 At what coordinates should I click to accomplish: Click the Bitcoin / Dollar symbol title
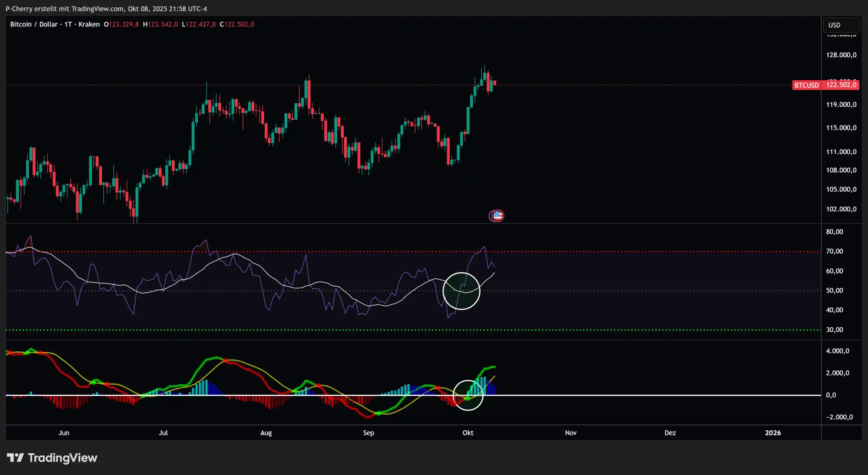pyautogui.click(x=34, y=24)
